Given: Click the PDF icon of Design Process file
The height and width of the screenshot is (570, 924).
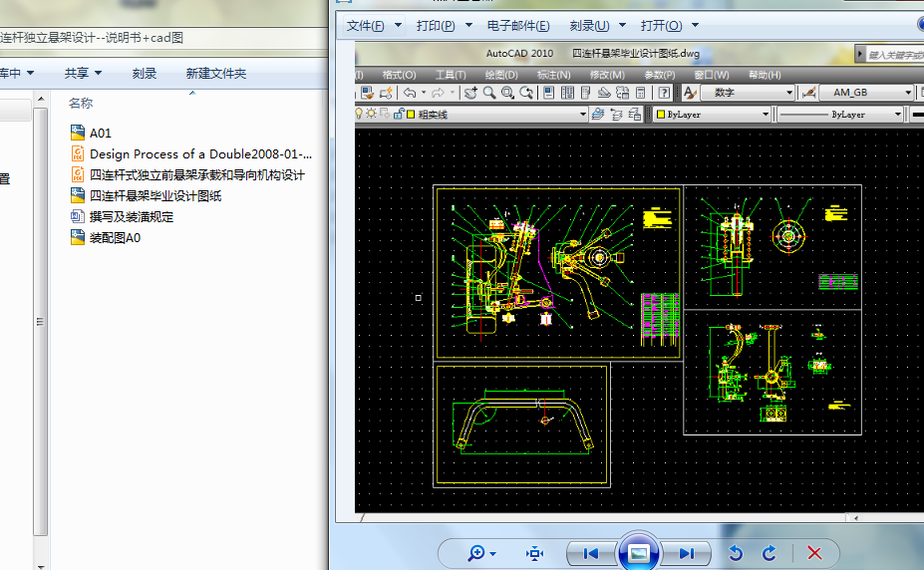Looking at the screenshot, I should [x=77, y=153].
